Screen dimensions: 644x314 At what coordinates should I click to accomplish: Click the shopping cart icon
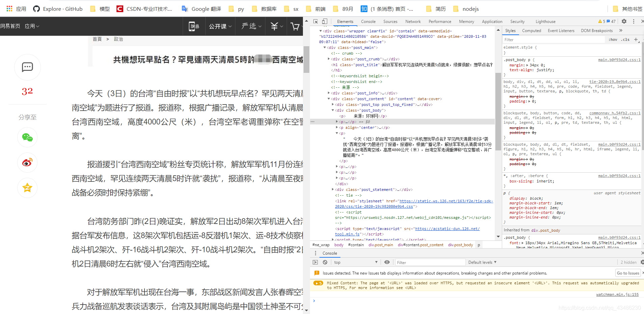pos(295,26)
